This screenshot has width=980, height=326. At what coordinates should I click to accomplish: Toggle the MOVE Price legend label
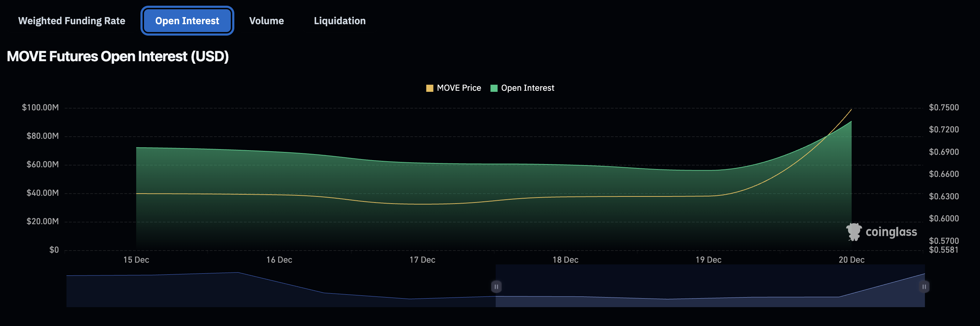point(458,88)
